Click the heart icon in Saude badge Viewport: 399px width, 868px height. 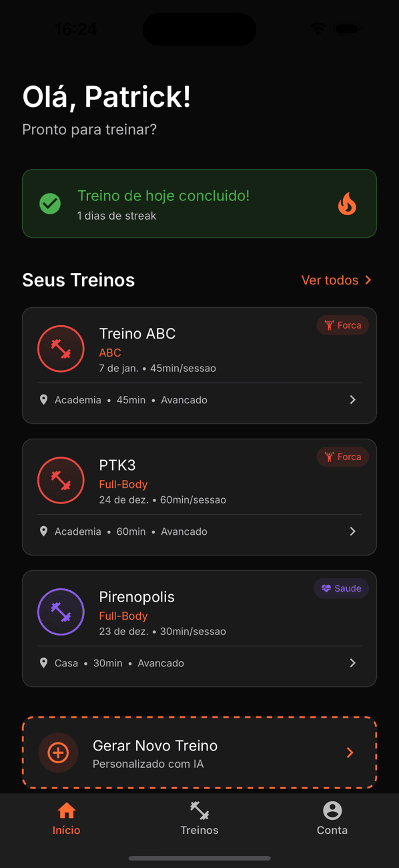326,588
